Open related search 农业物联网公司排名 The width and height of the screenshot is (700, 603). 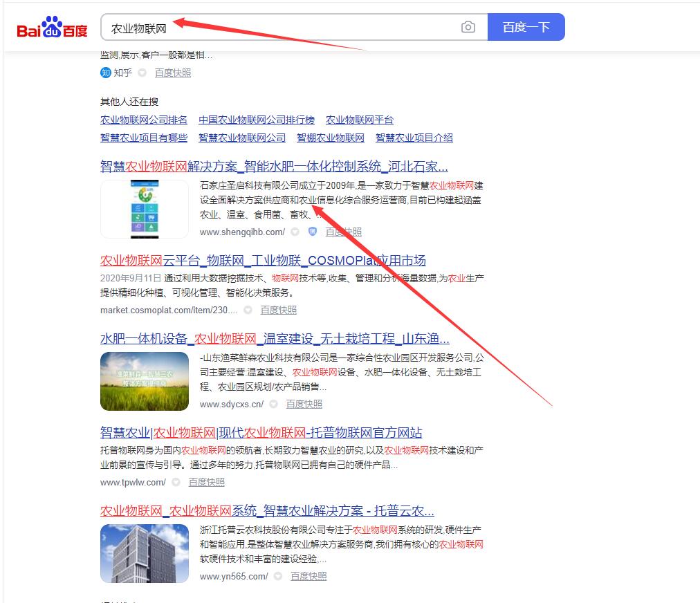click(144, 120)
